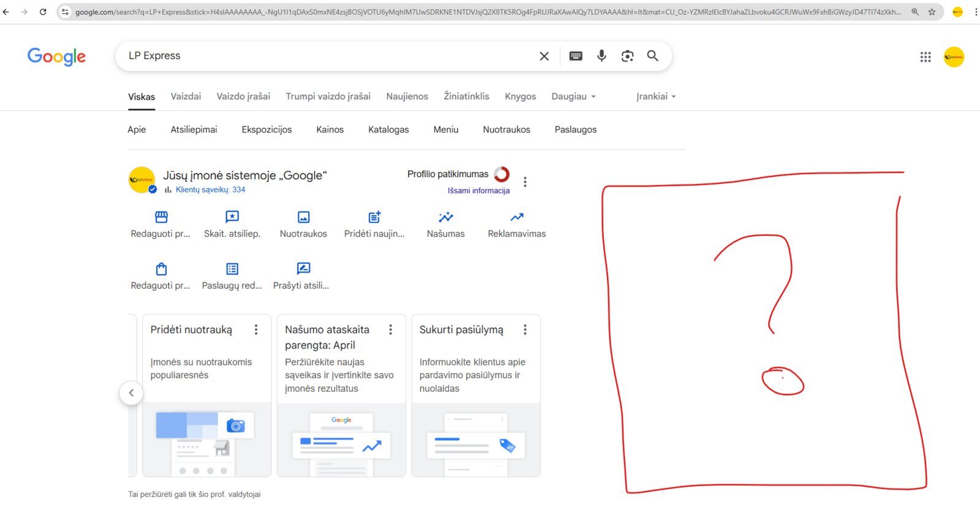Open Sukurti pasiūlymą card illustration
Image resolution: width=980 pixels, height=513 pixels.
point(476,439)
